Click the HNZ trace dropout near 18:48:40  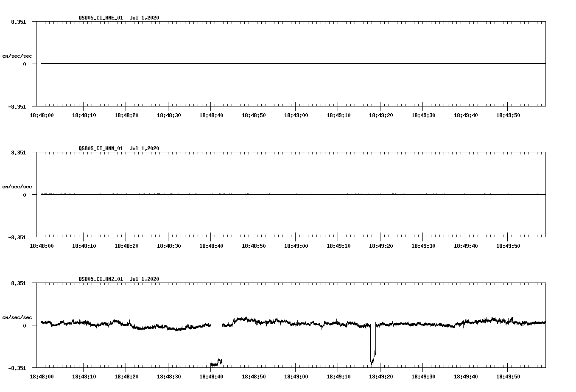216,344
